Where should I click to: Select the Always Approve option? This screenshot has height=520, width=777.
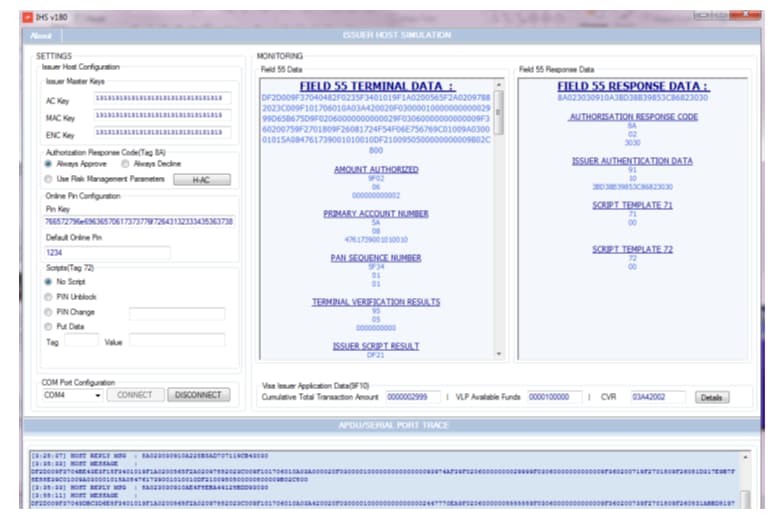pyautogui.click(x=49, y=163)
